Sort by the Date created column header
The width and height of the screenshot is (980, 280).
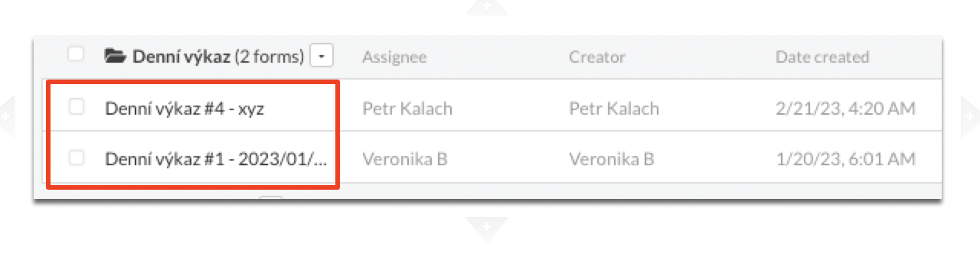[822, 57]
